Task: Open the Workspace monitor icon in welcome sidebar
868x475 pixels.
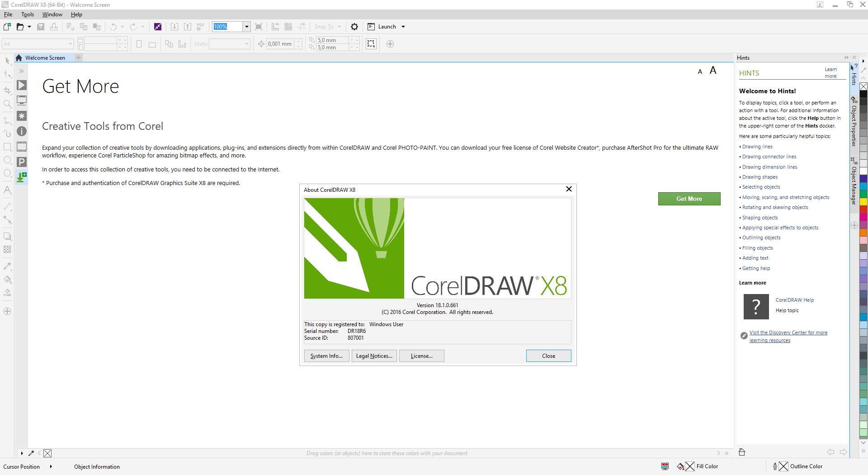Action: coord(22,100)
